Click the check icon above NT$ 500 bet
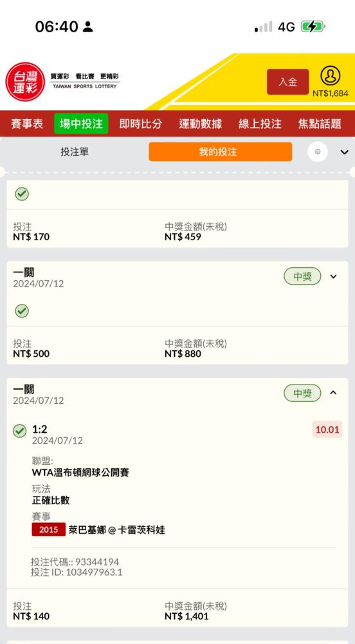355x644 pixels. [22, 311]
